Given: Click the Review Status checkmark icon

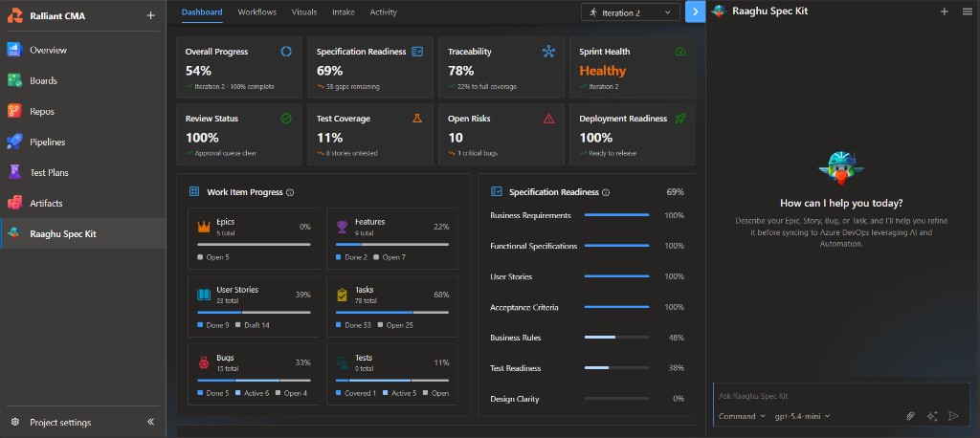Looking at the screenshot, I should 286,118.
